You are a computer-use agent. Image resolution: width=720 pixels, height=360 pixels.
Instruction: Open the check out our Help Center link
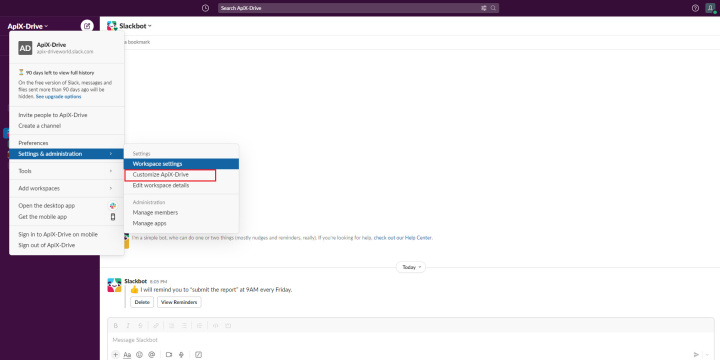pos(403,238)
